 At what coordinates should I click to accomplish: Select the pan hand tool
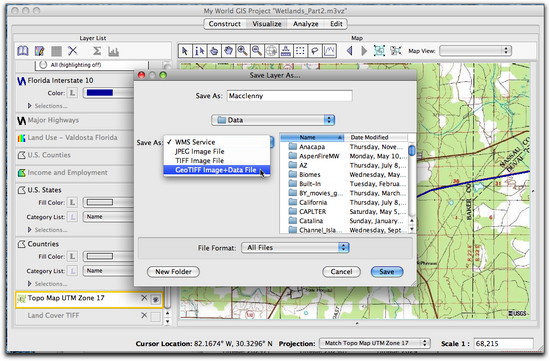click(x=228, y=51)
